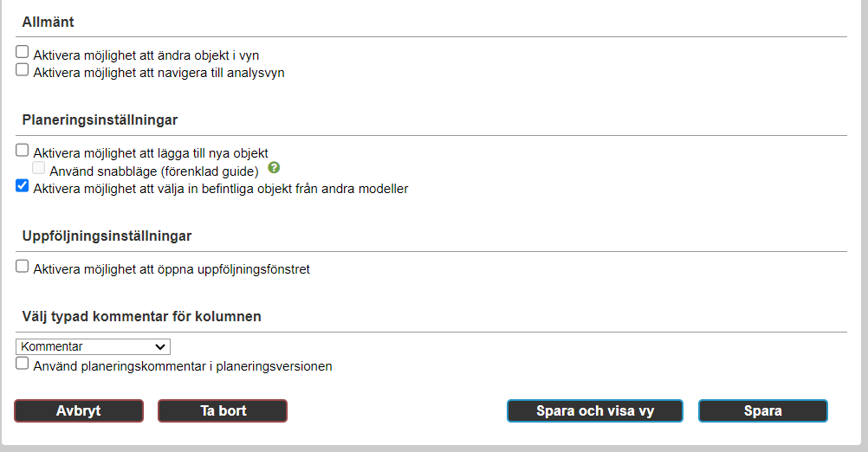This screenshot has height=452, width=868.
Task: Click the Planeringsinställningar section heading
Action: [100, 120]
